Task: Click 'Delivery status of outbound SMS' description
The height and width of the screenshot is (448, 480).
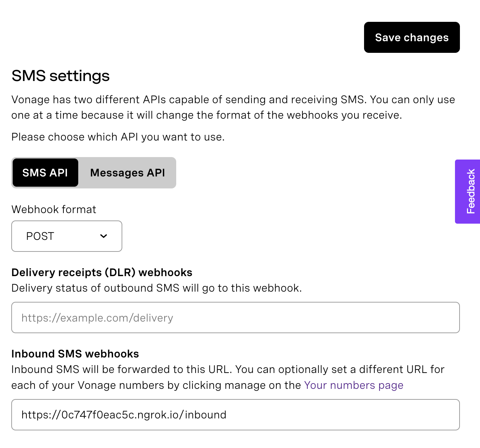Action: click(156, 288)
